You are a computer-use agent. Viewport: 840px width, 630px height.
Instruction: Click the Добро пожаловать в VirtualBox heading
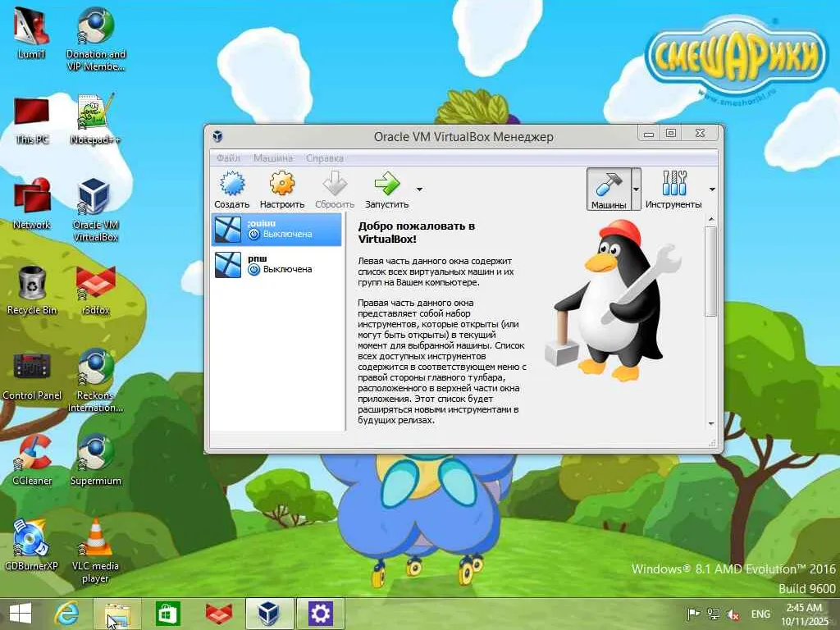point(416,232)
